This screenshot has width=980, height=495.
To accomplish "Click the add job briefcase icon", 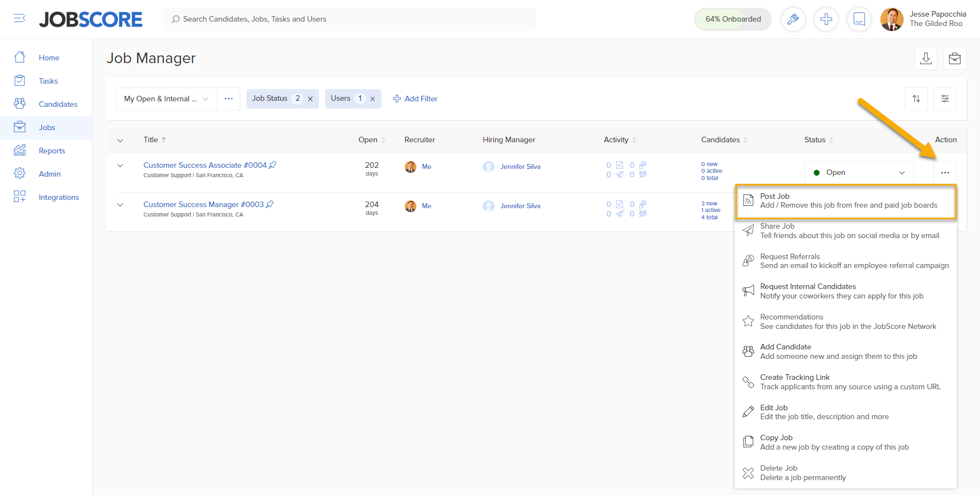I will [x=955, y=58].
